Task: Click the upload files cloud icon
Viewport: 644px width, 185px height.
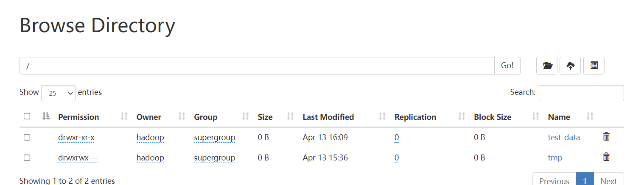Action: point(571,66)
